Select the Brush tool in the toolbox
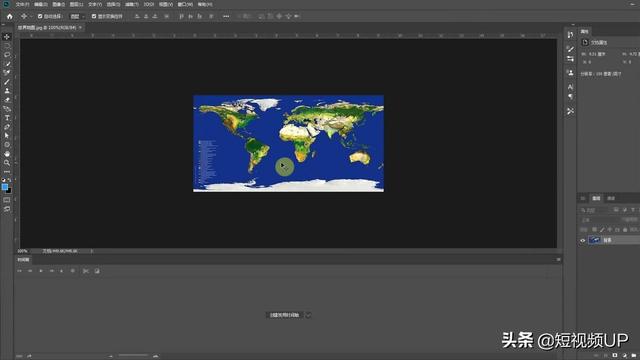This screenshot has width=640, height=360. [x=7, y=82]
